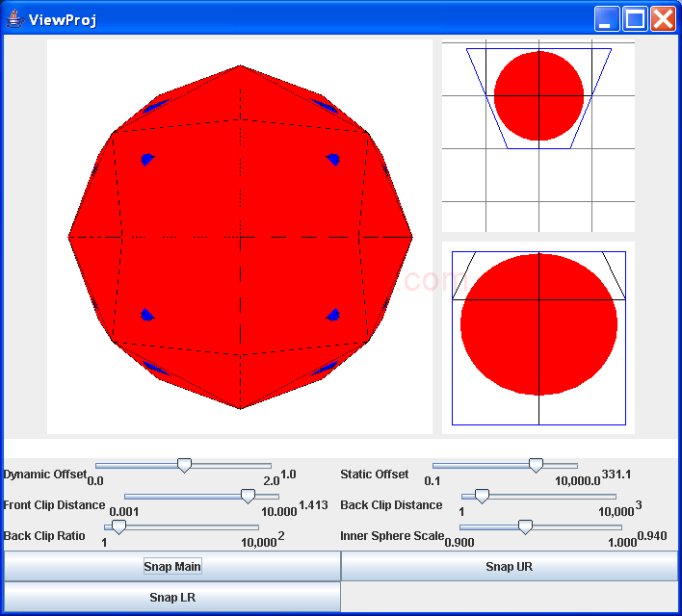Click the Inner Sphere Scale value 0.940
The image size is (682, 616).
coord(652,536)
